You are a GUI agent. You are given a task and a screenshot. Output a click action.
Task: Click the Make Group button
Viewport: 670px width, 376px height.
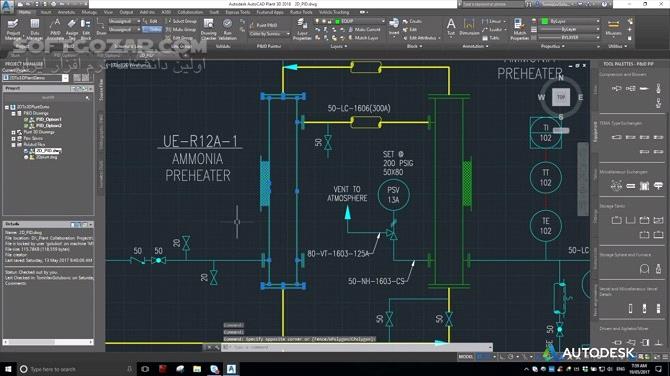[181, 29]
